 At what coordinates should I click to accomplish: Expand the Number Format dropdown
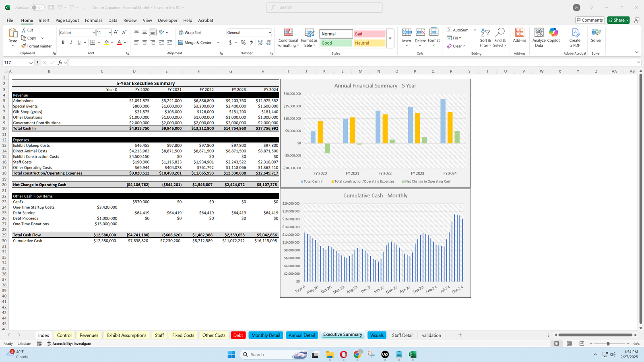[x=270, y=33]
